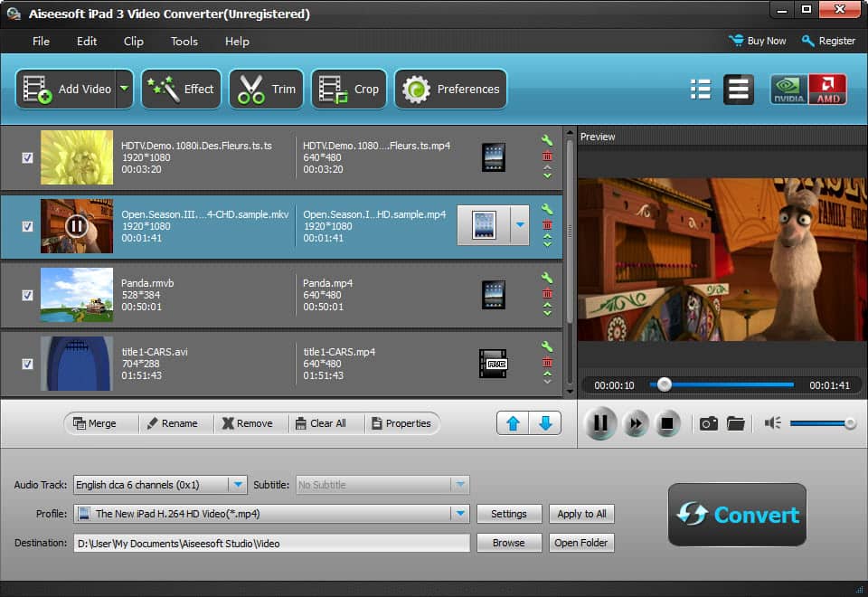Viewport: 868px width, 597px height.
Task: Move selected item up with blue arrow
Action: [513, 423]
